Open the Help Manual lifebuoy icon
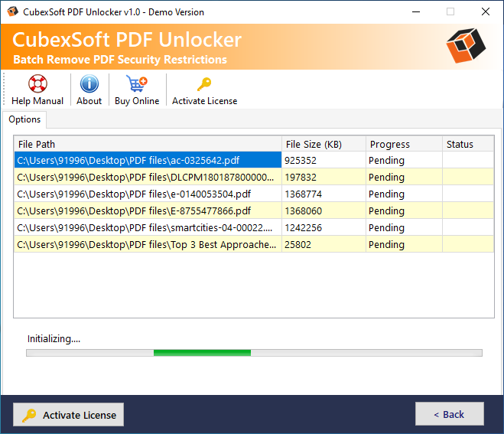The height and width of the screenshot is (434, 504). point(37,84)
